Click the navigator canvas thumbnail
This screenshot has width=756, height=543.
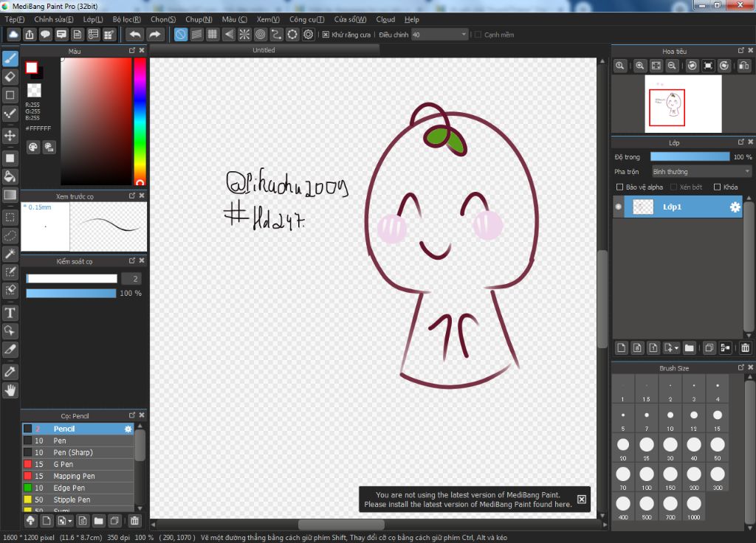click(683, 103)
